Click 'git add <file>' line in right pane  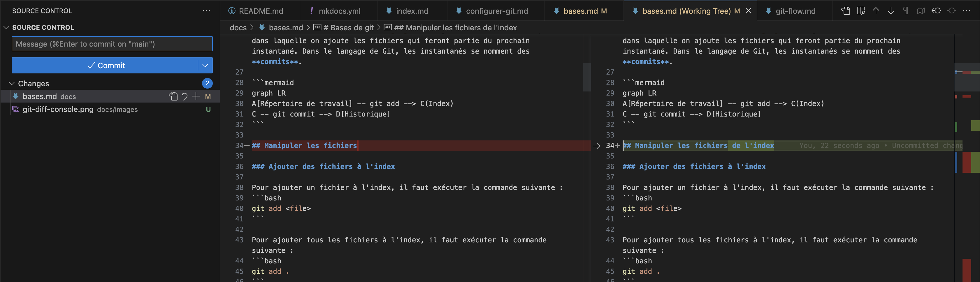coord(652,208)
